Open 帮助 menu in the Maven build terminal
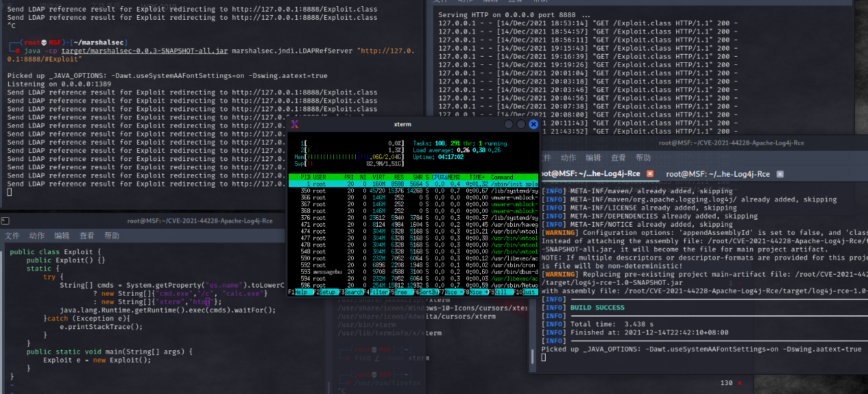Viewport: 868px width, 394px height. click(x=643, y=158)
